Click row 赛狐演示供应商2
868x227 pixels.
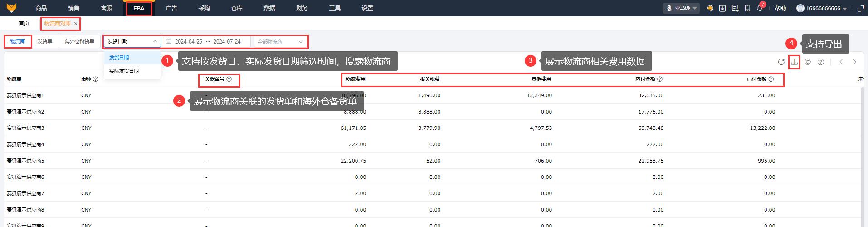pos(433,112)
